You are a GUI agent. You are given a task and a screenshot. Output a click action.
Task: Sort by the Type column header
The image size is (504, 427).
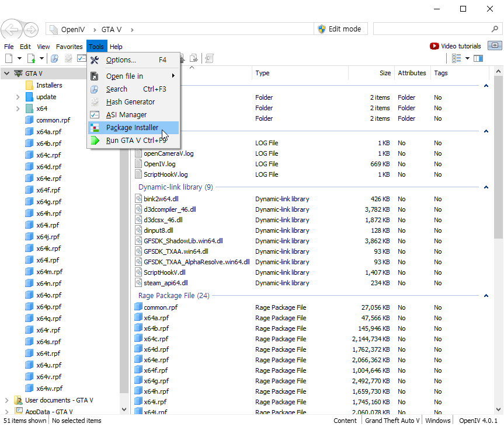click(x=300, y=73)
